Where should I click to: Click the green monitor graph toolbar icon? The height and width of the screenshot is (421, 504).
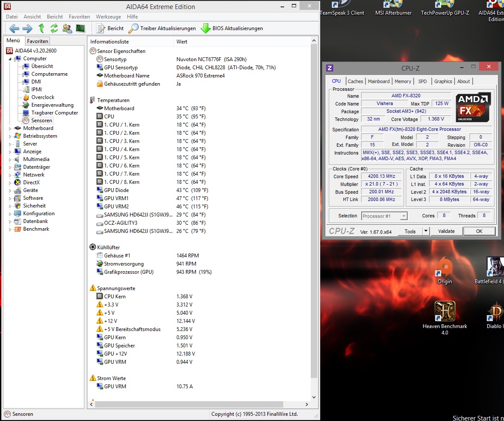point(80,28)
